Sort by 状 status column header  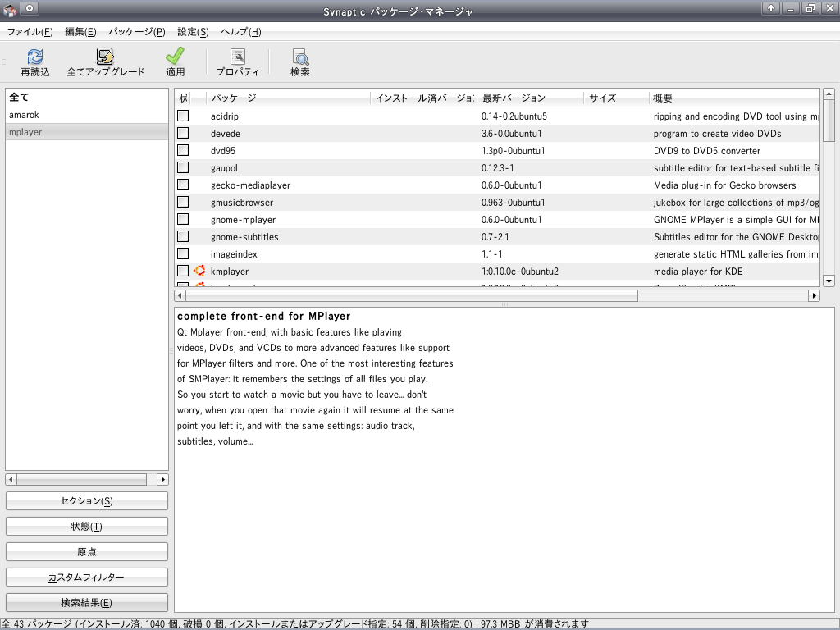click(183, 98)
